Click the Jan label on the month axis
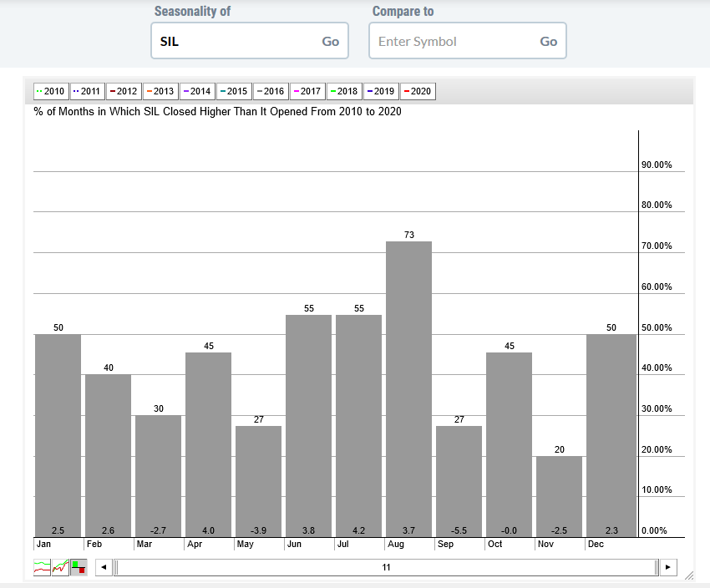This screenshot has width=710, height=588. click(x=44, y=544)
